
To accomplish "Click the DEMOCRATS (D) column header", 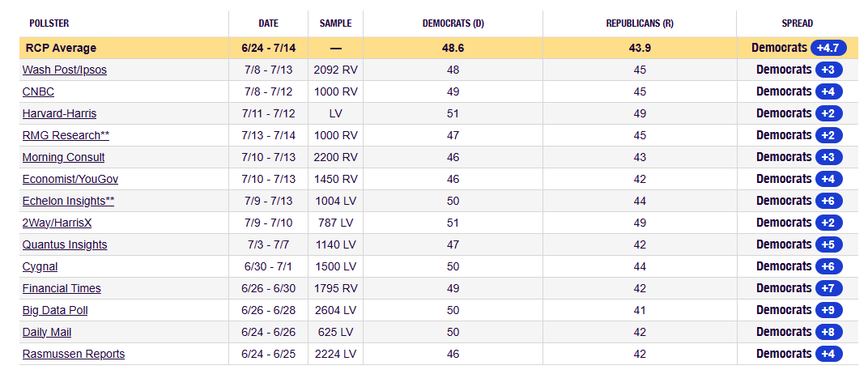I will click(453, 23).
